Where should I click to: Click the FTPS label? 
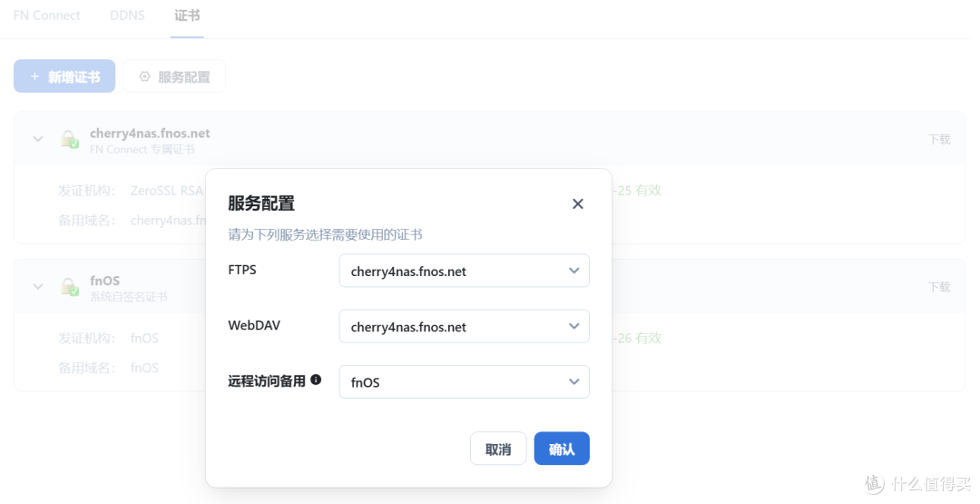(242, 270)
